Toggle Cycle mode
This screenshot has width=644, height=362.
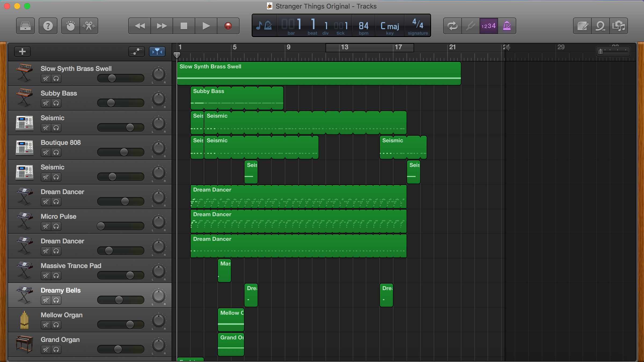tap(452, 26)
